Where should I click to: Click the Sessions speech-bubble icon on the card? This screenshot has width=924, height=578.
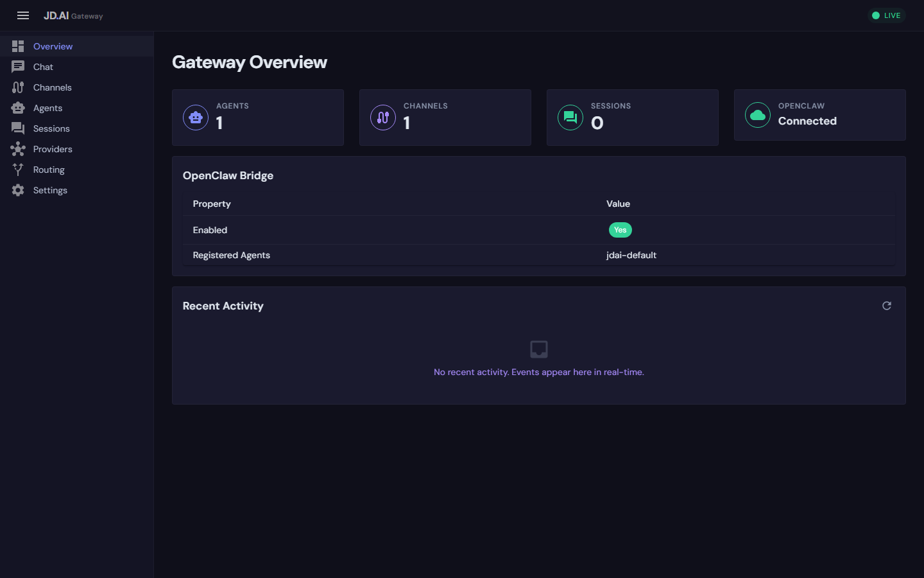pyautogui.click(x=570, y=118)
